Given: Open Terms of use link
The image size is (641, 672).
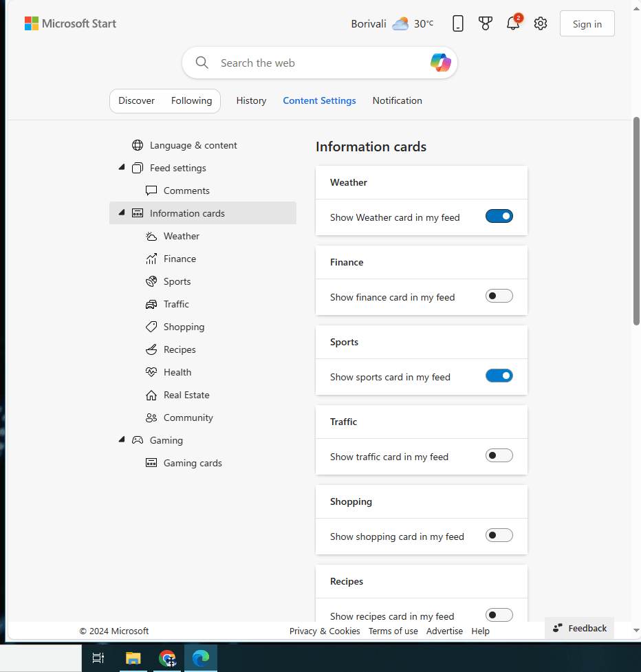Looking at the screenshot, I should 393,631.
